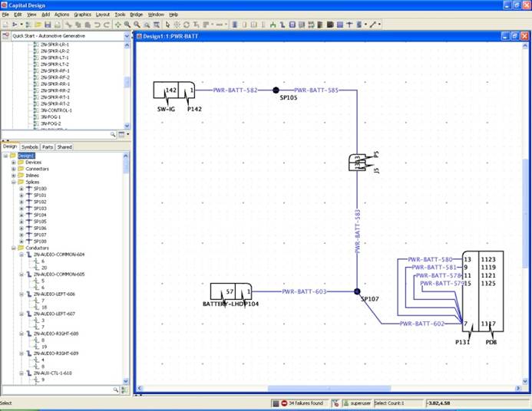Click the splice (T-shaped) toolbar icon
The height and width of the screenshot is (411, 532).
tap(349, 25)
